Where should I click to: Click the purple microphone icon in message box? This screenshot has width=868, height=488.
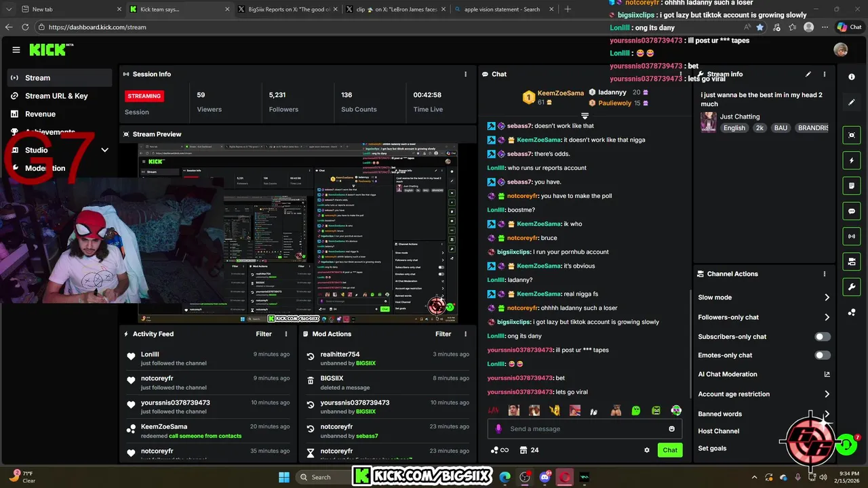[x=498, y=428]
